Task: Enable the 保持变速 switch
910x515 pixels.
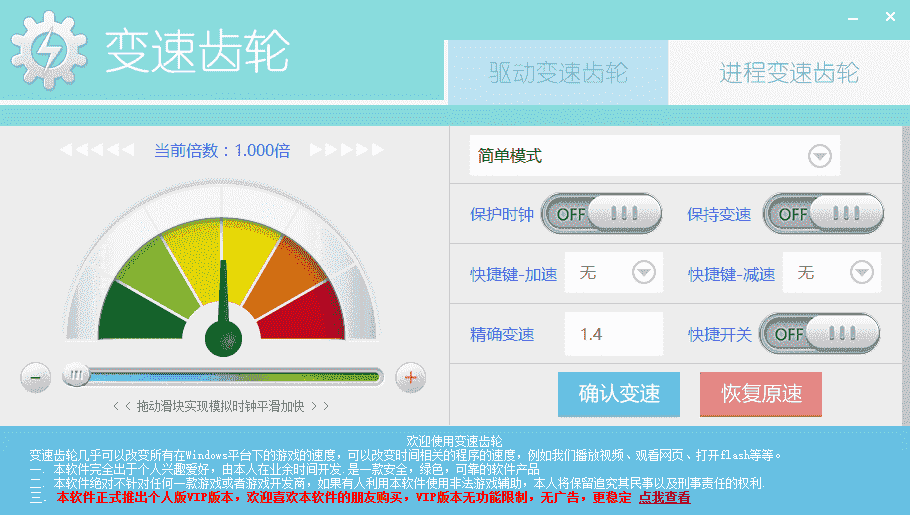Action: (823, 214)
